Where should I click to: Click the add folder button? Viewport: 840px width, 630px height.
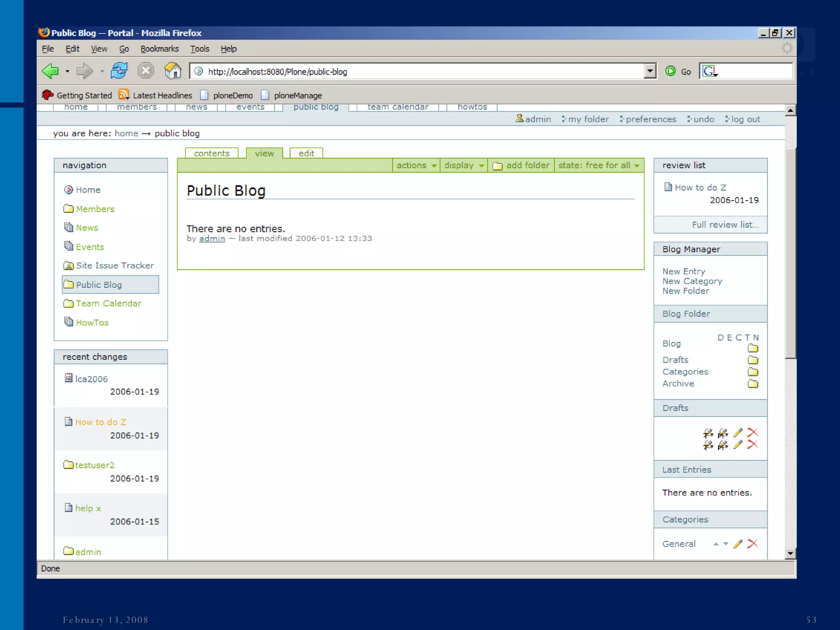pyautogui.click(x=521, y=165)
